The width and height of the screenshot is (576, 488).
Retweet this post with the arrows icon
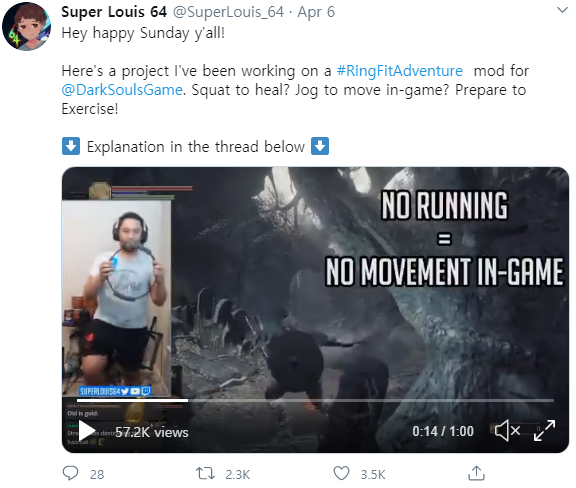coord(205,473)
